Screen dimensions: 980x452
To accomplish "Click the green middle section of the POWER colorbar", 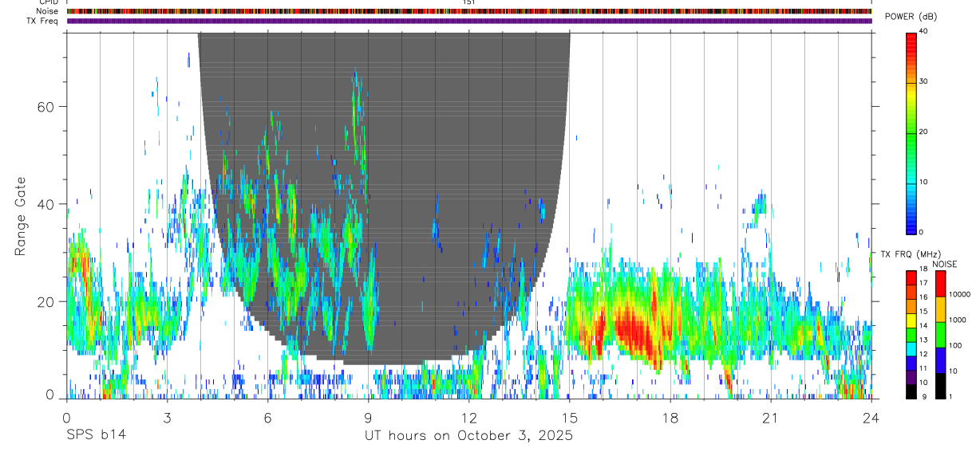I will click(x=911, y=136).
